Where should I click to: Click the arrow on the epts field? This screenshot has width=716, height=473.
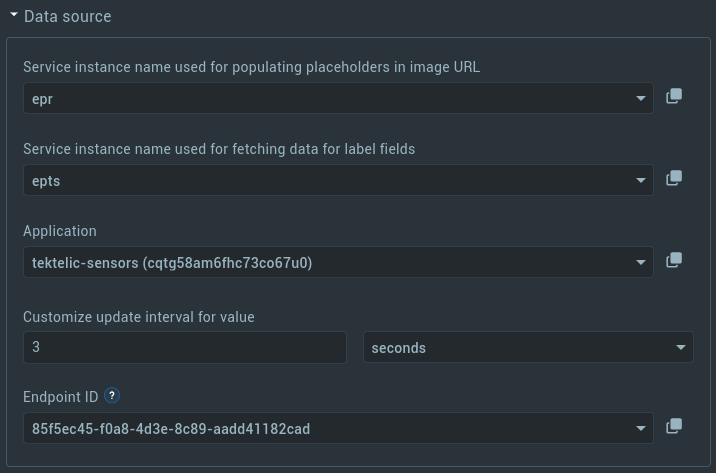[x=641, y=181]
